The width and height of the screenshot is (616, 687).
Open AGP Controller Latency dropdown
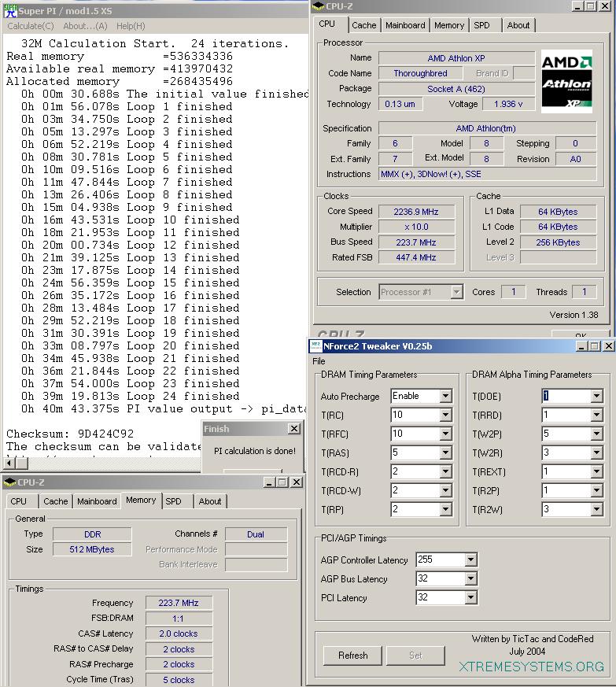point(470,560)
